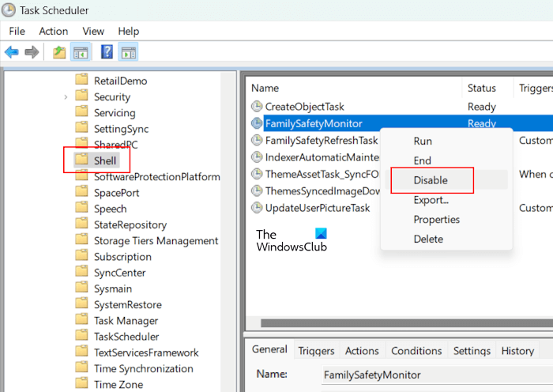Viewport: 553px width, 392px height.
Task: Click the ThemeAssetTask_SyncFO task clock icon
Action: click(257, 174)
